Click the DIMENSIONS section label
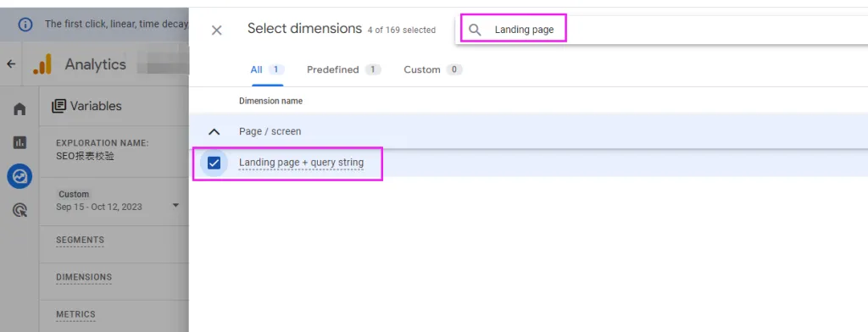 coord(84,277)
